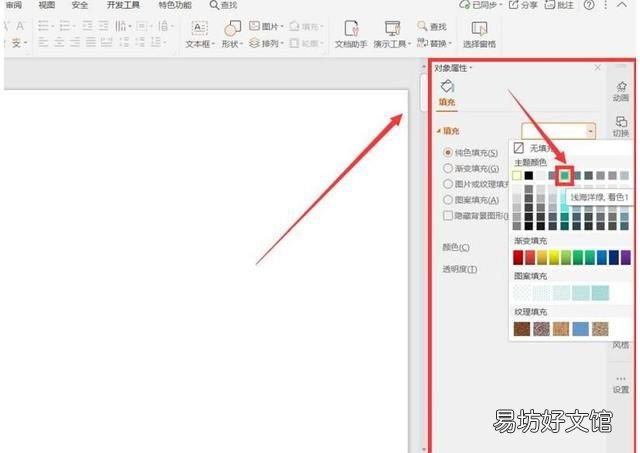The image size is (640, 453).
Task: Click the fill bucket icon in properties pane
Action: click(447, 86)
